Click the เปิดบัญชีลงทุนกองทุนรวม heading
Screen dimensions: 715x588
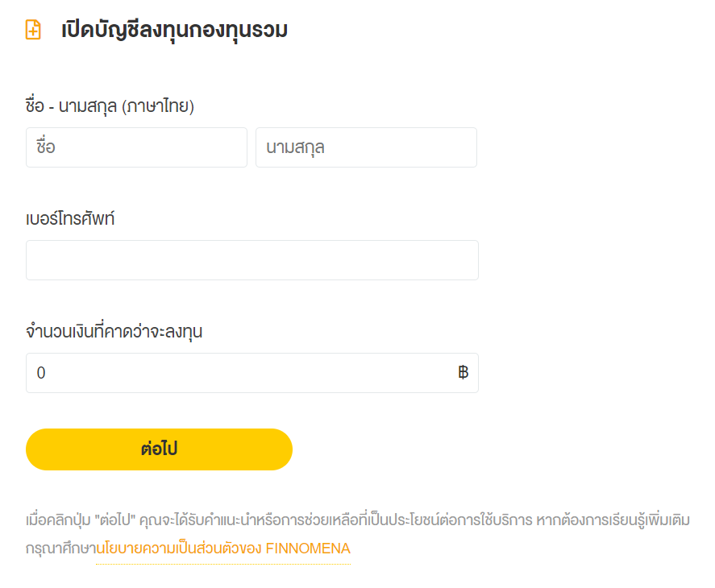(x=174, y=31)
